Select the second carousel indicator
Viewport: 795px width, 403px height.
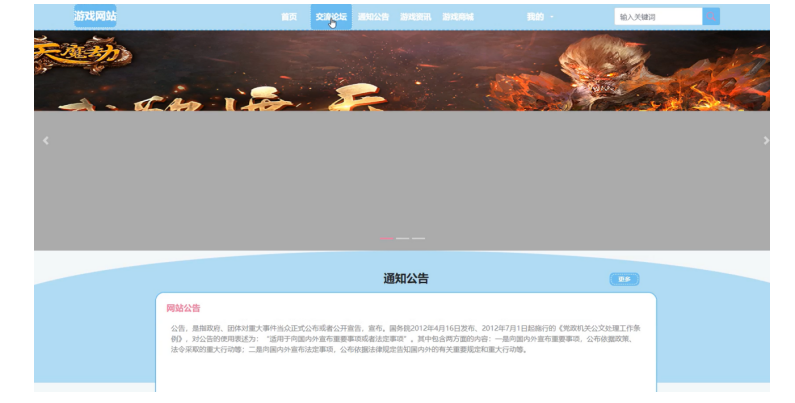(403, 238)
